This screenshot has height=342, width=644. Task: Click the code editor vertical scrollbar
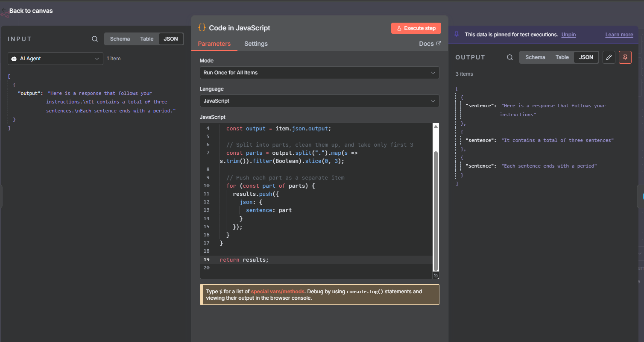436,209
